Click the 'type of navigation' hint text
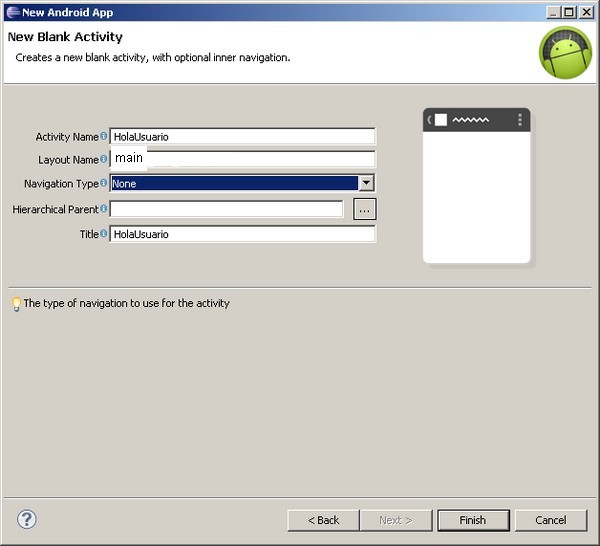Viewport: 600px width, 546px height. [x=126, y=303]
